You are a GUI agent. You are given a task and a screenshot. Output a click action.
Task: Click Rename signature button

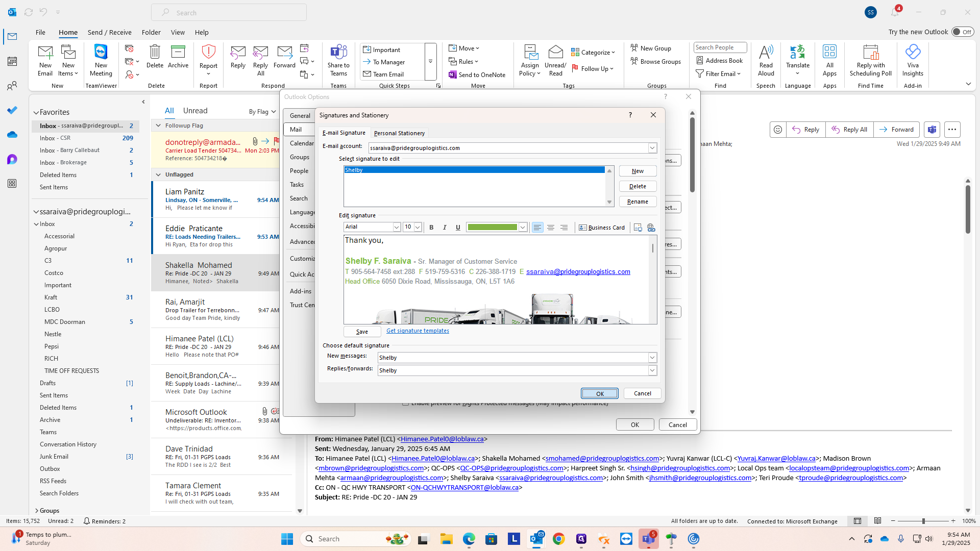point(638,202)
